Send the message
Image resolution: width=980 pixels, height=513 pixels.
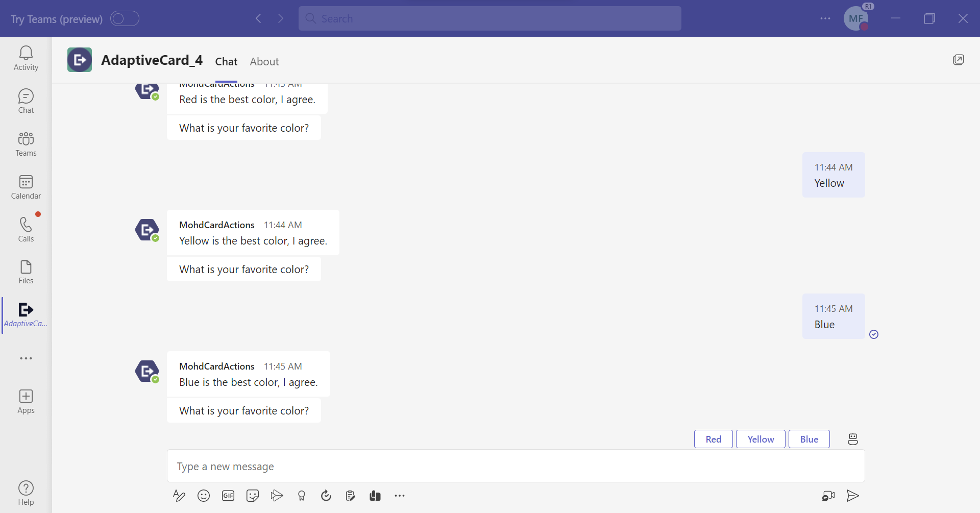pos(853,496)
